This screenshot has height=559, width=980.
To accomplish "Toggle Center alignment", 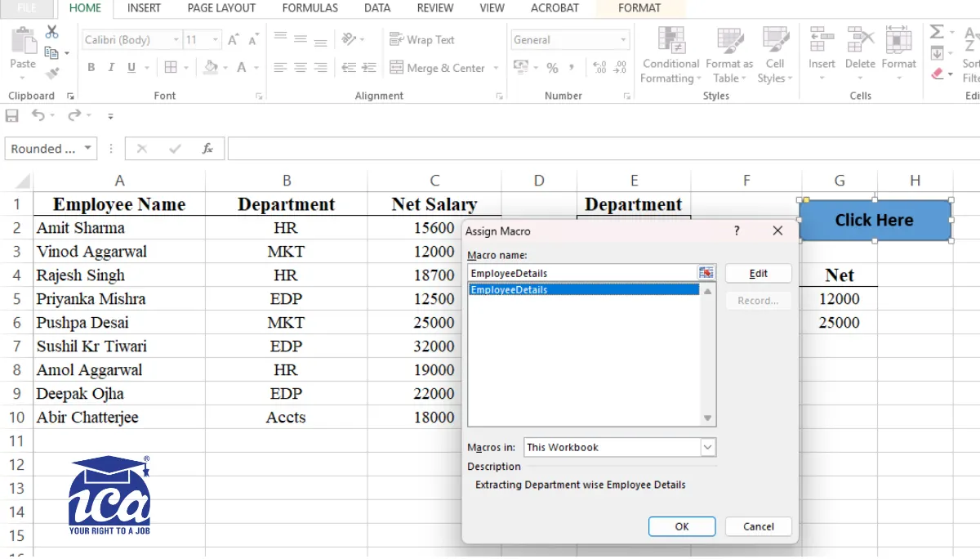I will 301,68.
